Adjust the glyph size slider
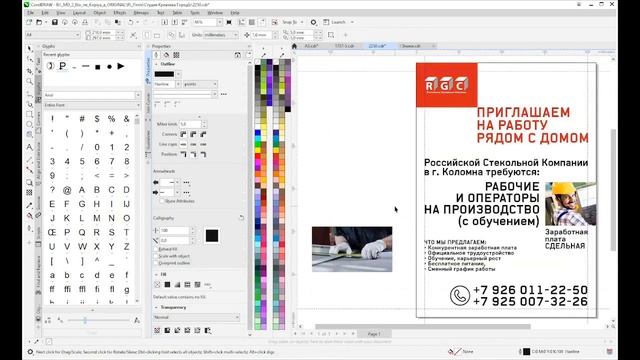The image size is (640, 360). (85, 320)
